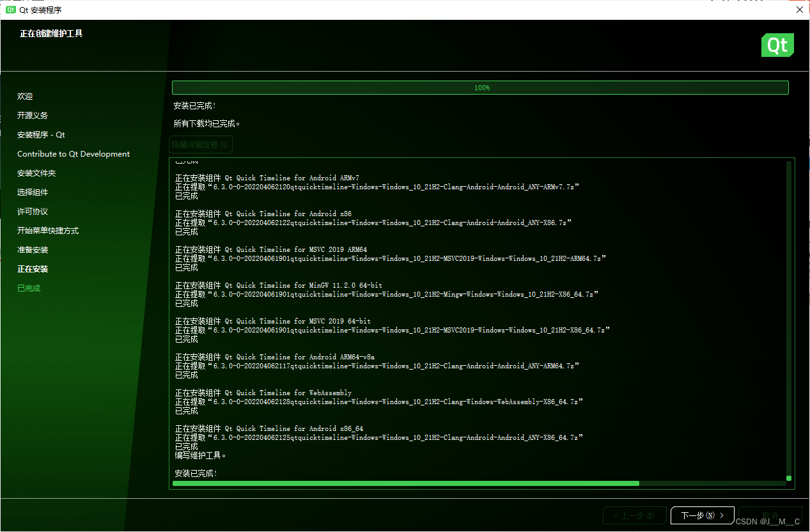Click the 隐藏详细信息(H) button
Image resolution: width=810 pixels, height=532 pixels.
tap(200, 145)
